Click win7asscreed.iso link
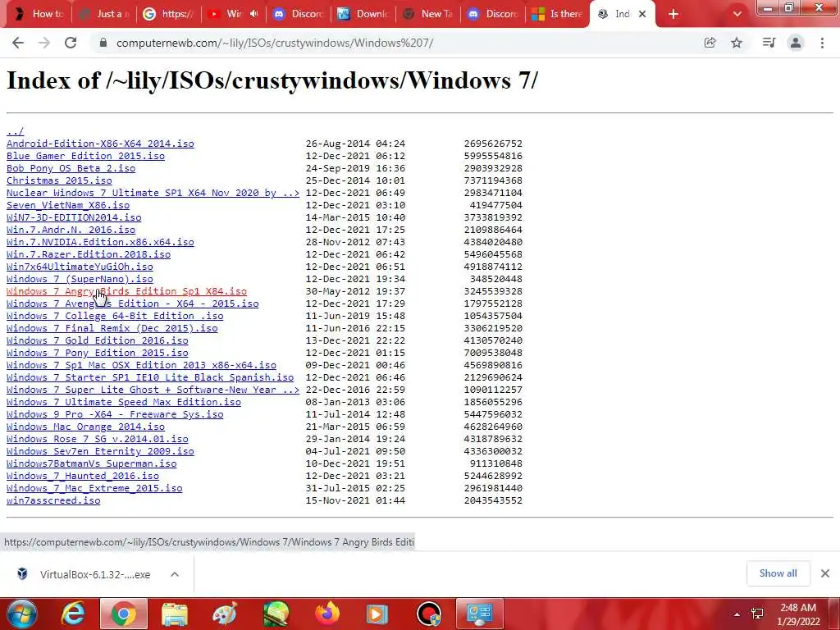Viewport: 840px width, 630px height. coord(53,501)
